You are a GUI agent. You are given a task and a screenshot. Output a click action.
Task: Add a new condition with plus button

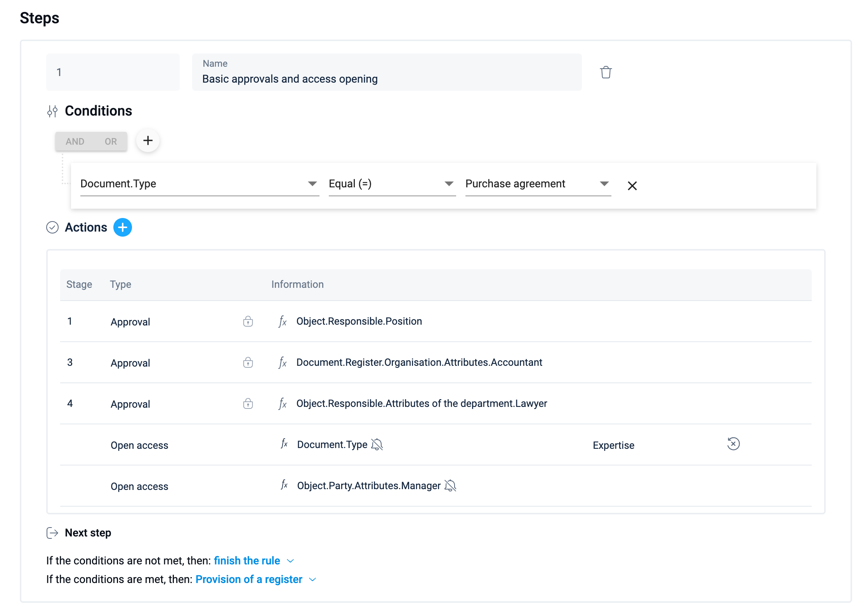[x=148, y=140]
